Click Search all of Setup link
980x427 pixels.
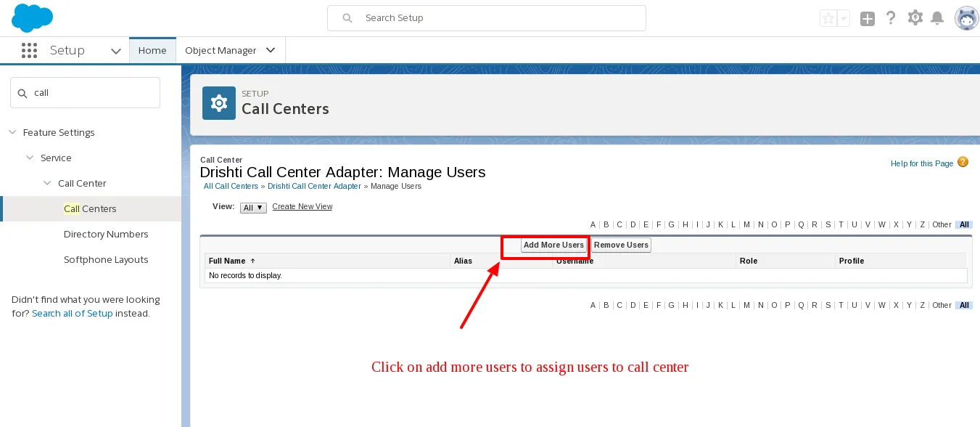pyautogui.click(x=73, y=314)
